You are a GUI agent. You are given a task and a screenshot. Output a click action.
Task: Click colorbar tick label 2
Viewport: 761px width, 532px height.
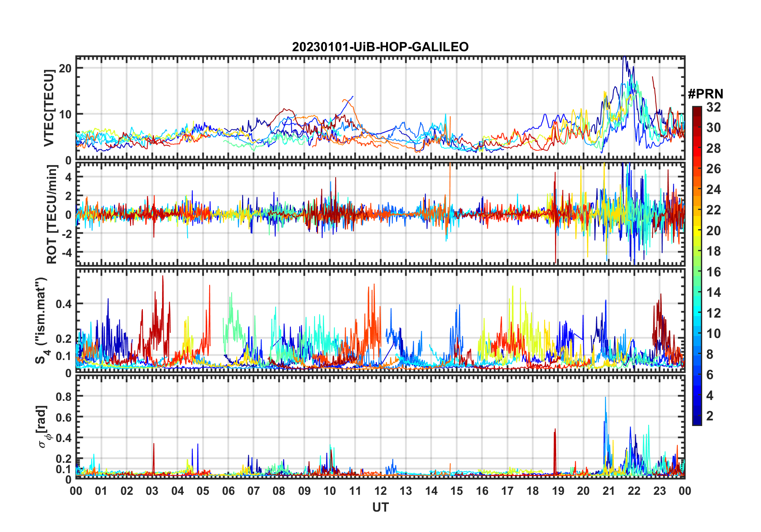pyautogui.click(x=710, y=416)
